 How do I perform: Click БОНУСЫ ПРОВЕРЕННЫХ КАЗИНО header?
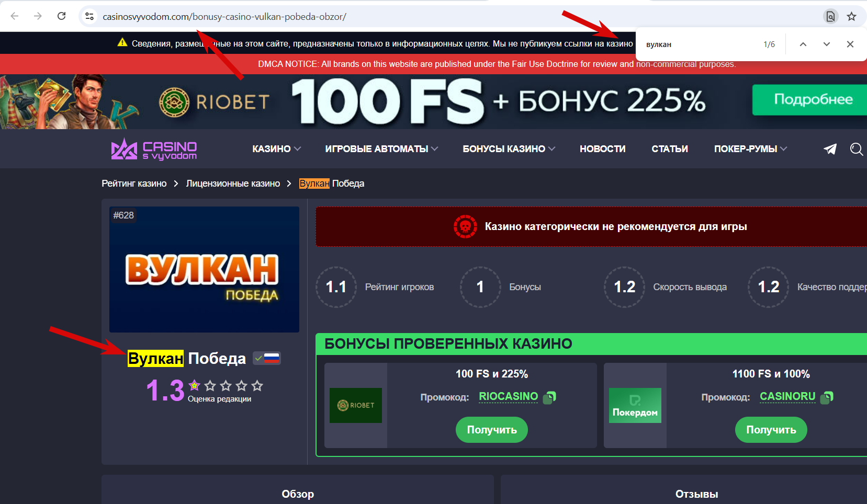[x=448, y=343]
